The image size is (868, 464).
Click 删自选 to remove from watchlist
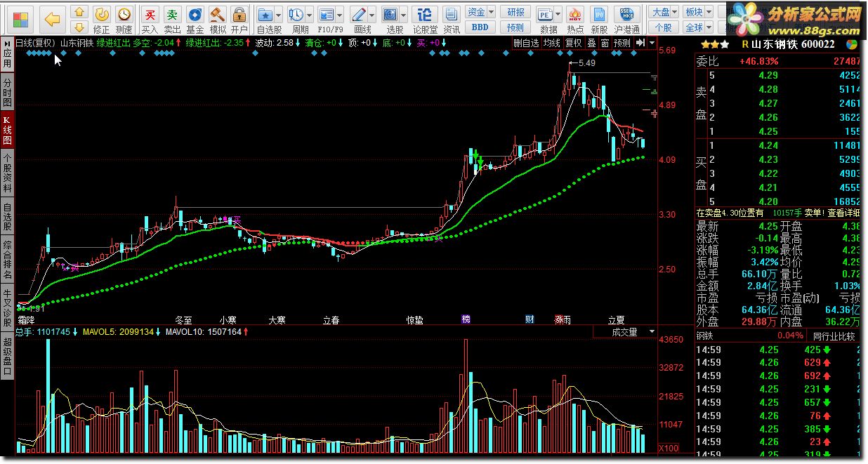point(526,43)
